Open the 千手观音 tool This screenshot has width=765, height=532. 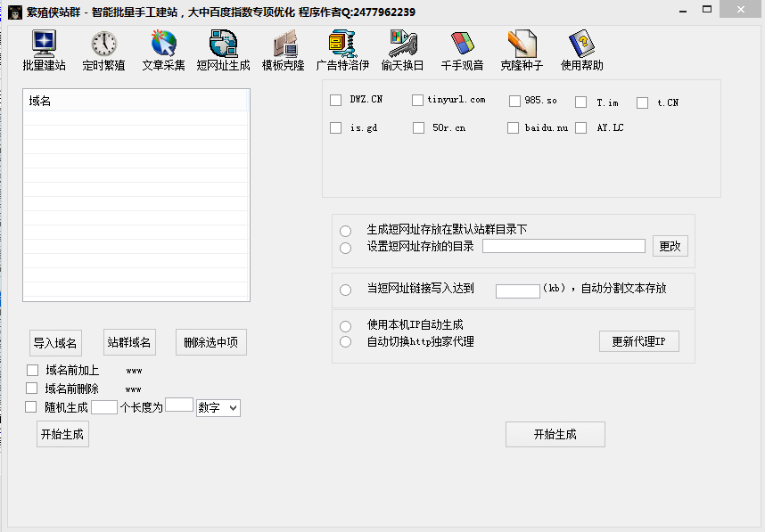(462, 50)
